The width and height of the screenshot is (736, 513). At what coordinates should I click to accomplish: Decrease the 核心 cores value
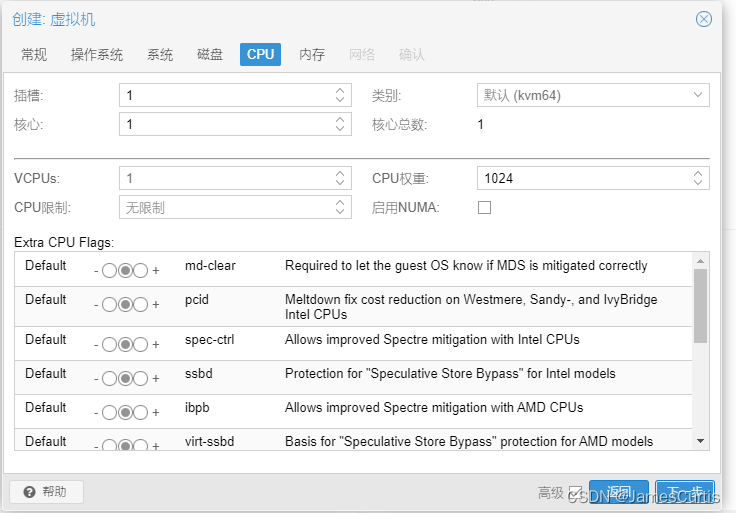coord(340,129)
